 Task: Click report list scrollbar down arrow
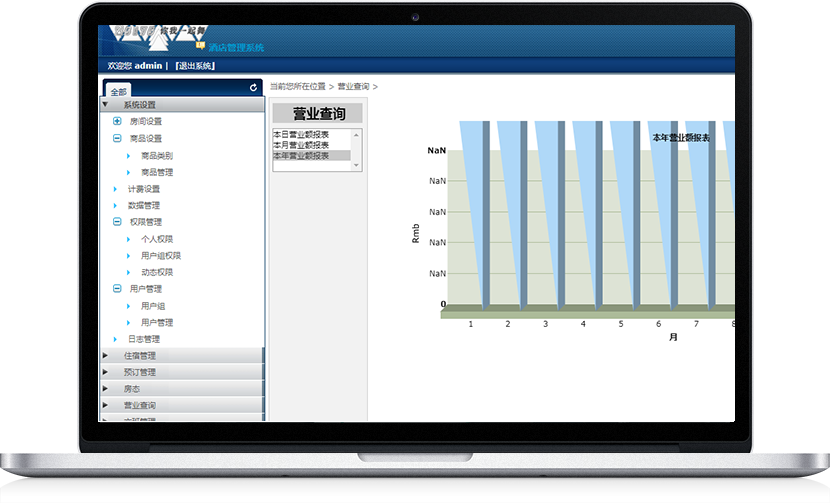point(357,167)
